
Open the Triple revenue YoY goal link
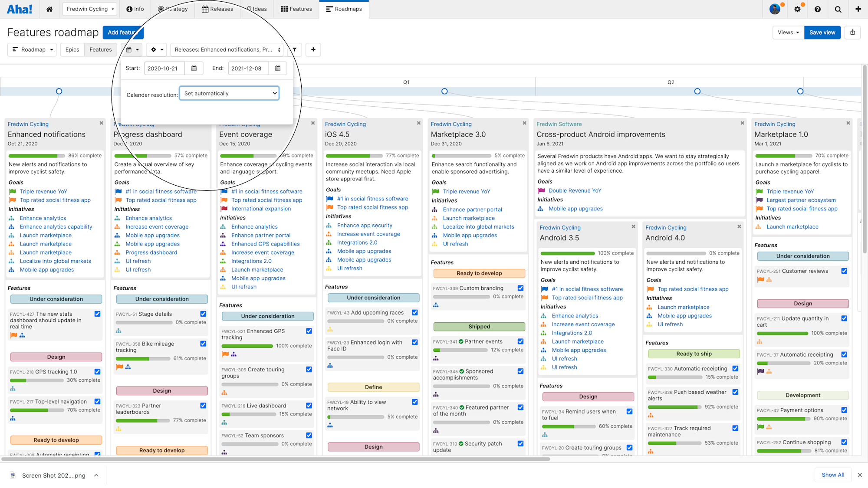pyautogui.click(x=43, y=191)
